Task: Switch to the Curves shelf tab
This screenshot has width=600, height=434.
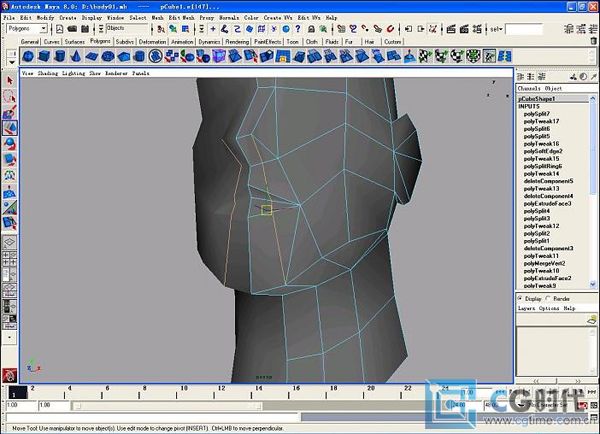Action: (x=52, y=42)
